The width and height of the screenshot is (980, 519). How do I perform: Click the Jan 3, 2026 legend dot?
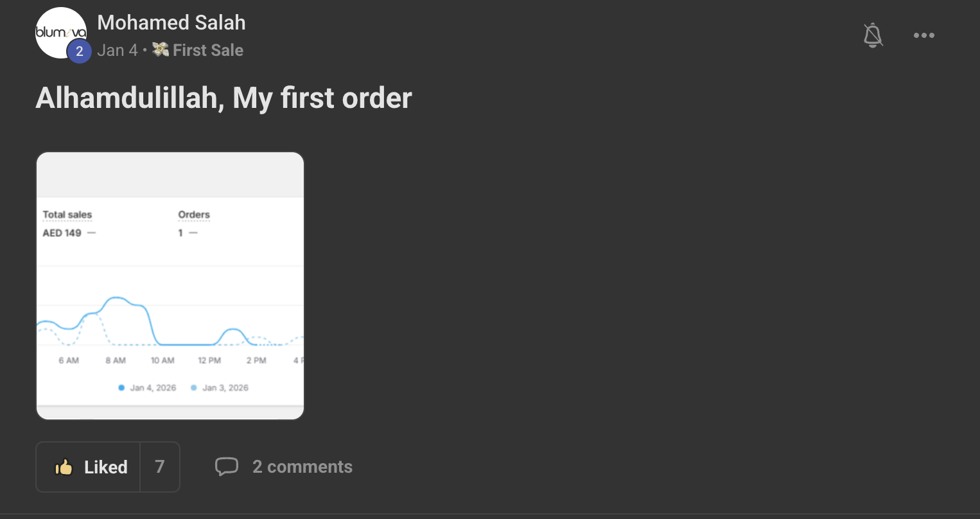[x=193, y=388]
